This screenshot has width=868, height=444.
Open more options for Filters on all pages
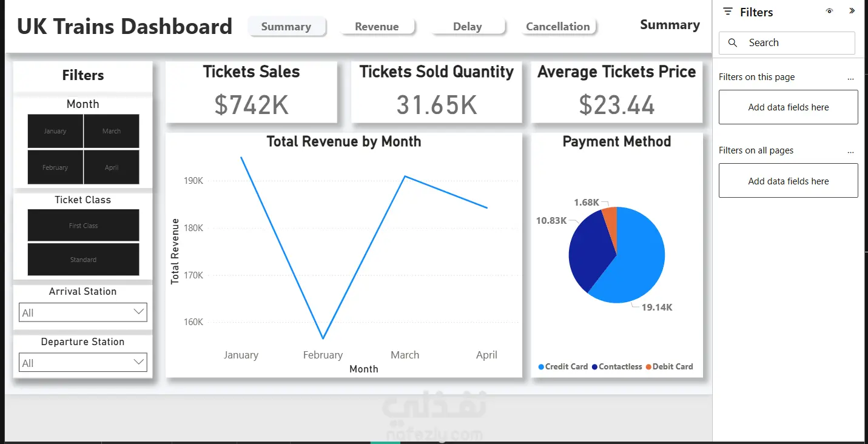pyautogui.click(x=850, y=151)
